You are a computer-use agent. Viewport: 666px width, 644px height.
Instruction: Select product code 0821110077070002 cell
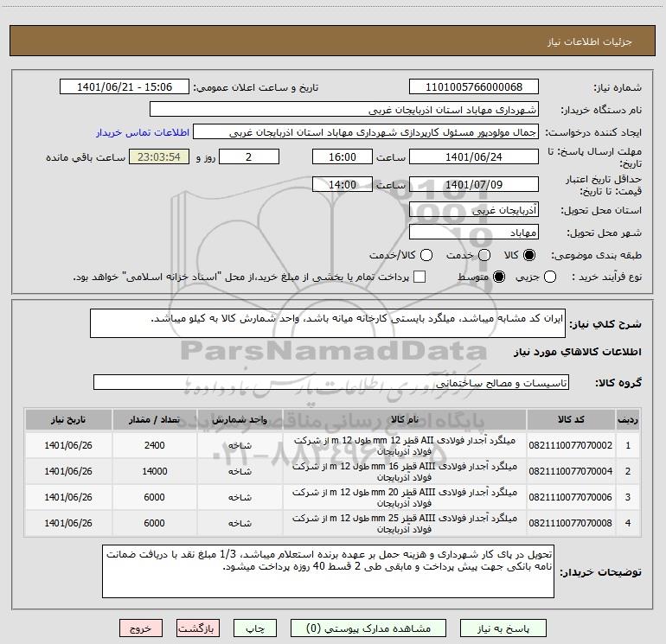(x=571, y=445)
